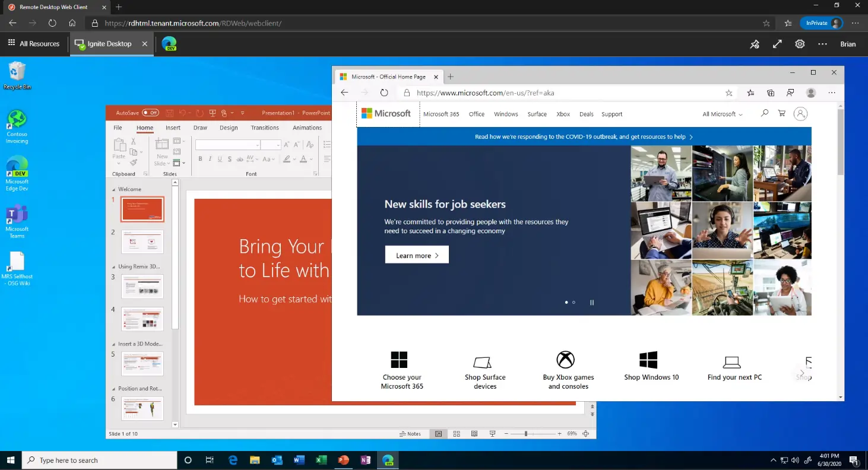The image size is (868, 470).
Task: Open the shopping cart on Microsoft page
Action: tap(781, 113)
